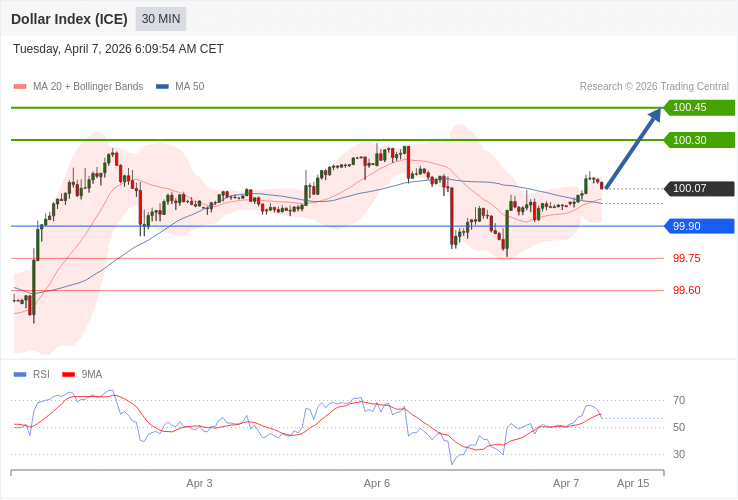Select the Apr 15 date on time axis
Image resolution: width=738 pixels, height=500 pixels.
tap(633, 483)
